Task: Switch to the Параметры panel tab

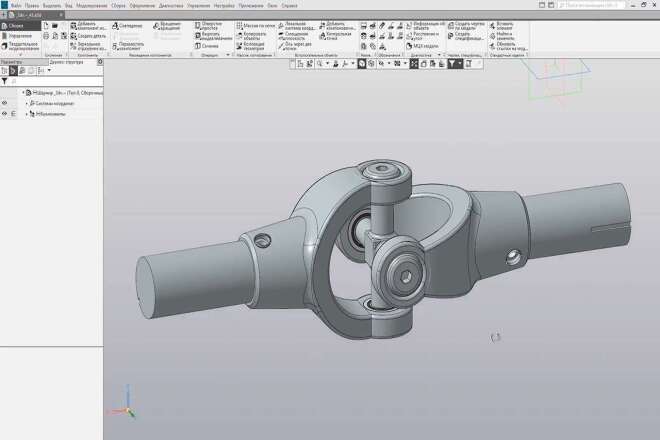Action: click(11, 62)
